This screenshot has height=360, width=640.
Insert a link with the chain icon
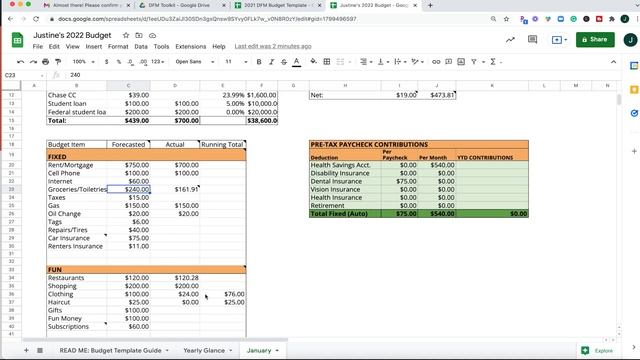[436, 62]
